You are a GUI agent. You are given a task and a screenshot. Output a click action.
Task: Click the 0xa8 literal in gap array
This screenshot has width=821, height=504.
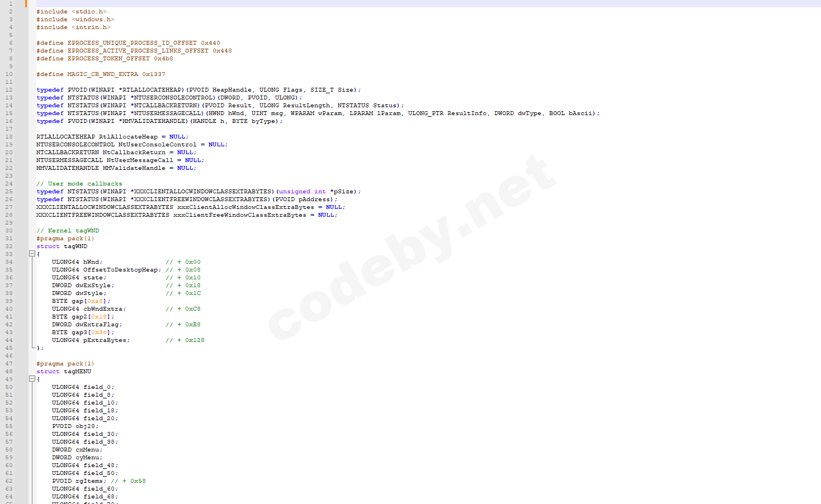[x=94, y=301]
